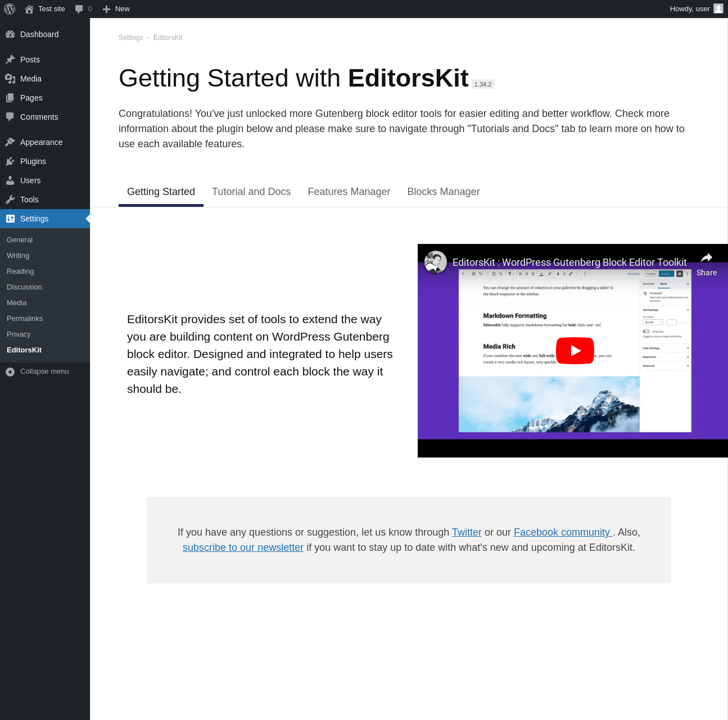The width and height of the screenshot is (728, 720).
Task: Click the EditorsKit breadcrumb text
Action: 168,38
